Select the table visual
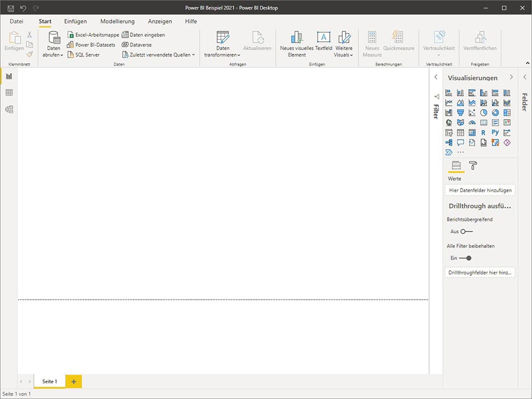The width and height of the screenshot is (532, 399). pos(460,133)
